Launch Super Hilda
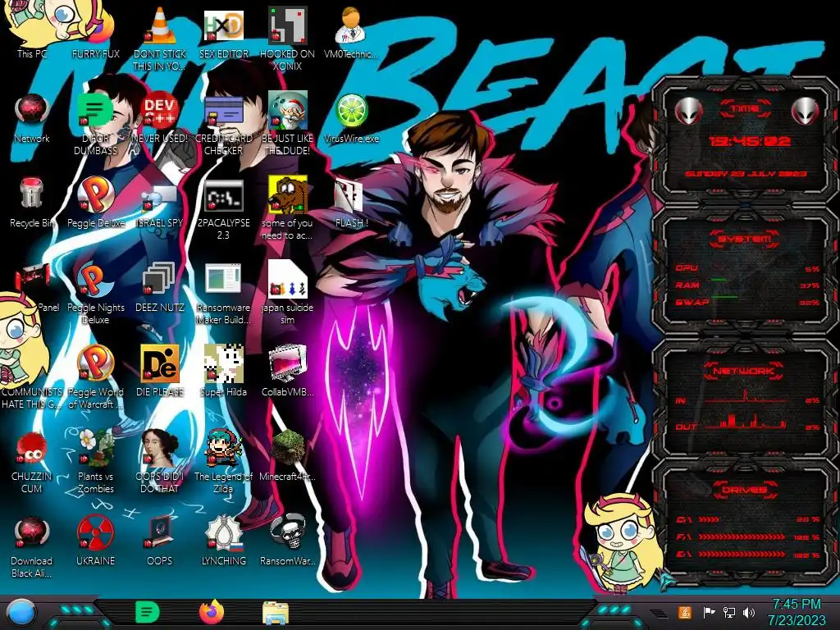This screenshot has height=630, width=840. pyautogui.click(x=223, y=363)
